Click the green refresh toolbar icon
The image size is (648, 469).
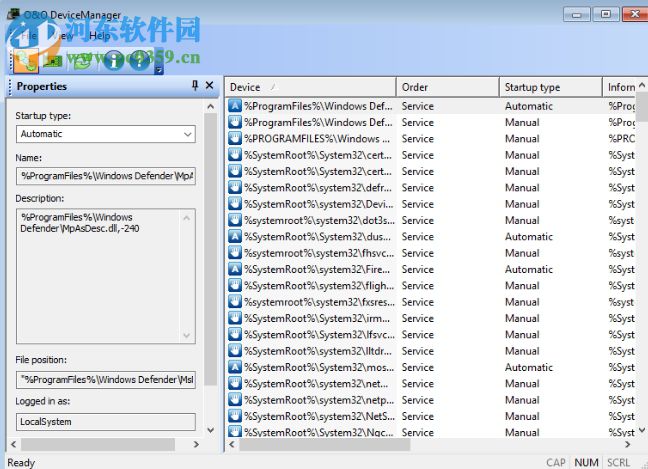(x=82, y=61)
